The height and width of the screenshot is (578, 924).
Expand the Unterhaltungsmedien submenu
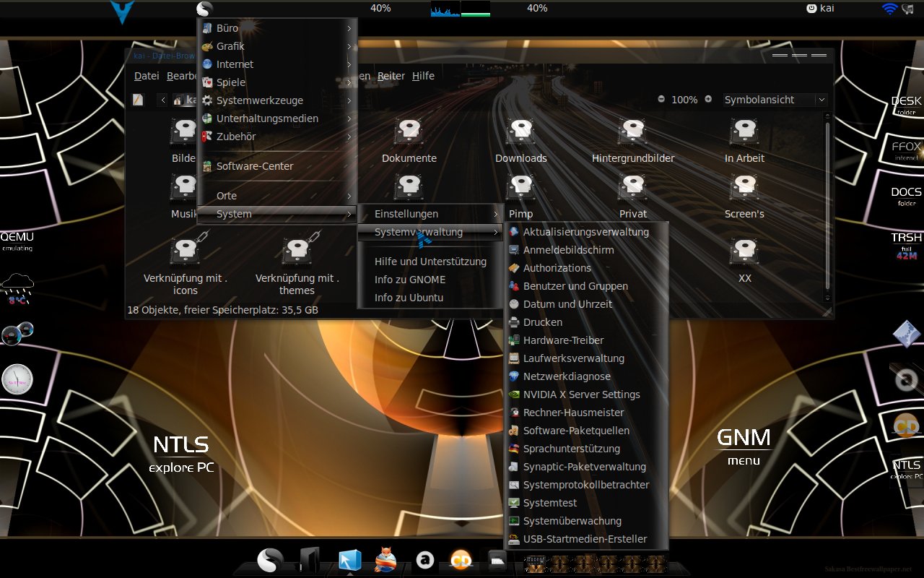(x=277, y=118)
